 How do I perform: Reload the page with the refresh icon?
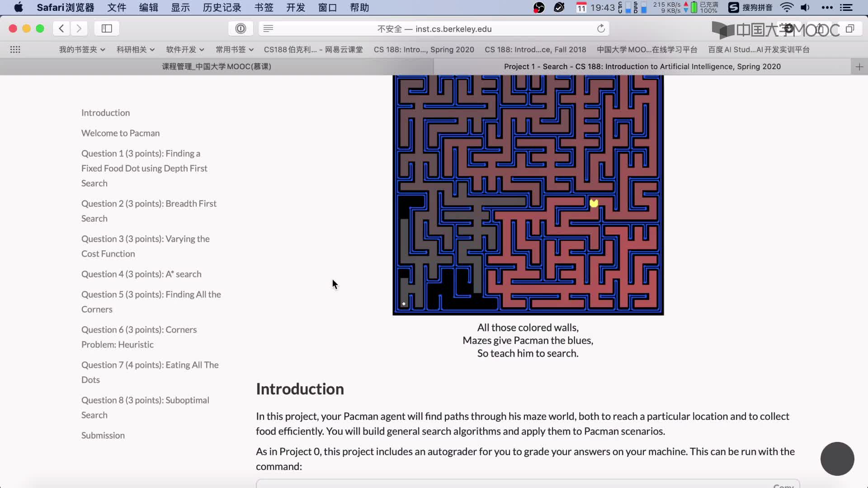(601, 28)
